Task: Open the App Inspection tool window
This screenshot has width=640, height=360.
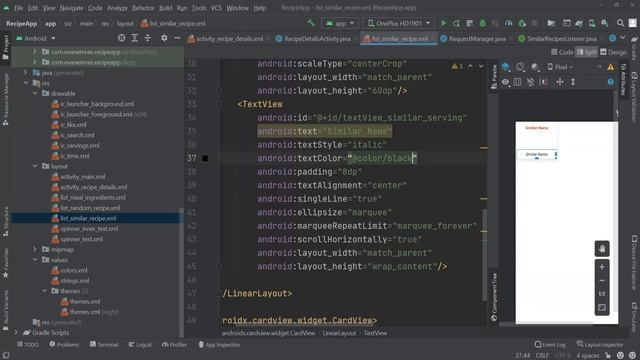Action: [219, 345]
